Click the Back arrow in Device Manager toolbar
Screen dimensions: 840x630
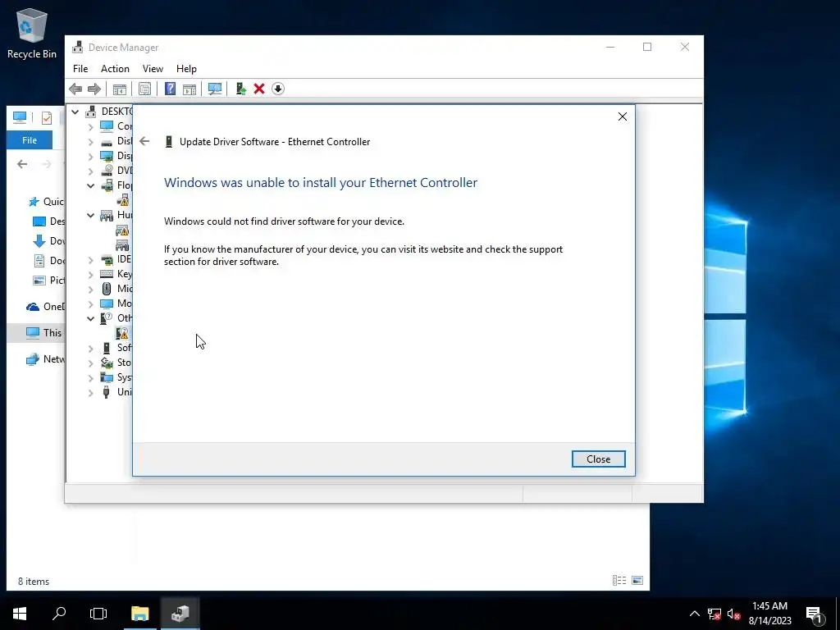[x=75, y=89]
